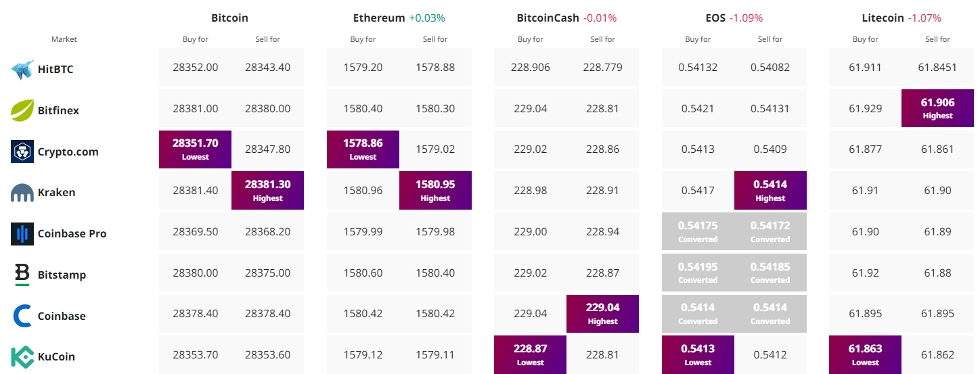Click the Coinbase Pro bars logo

coord(22,234)
